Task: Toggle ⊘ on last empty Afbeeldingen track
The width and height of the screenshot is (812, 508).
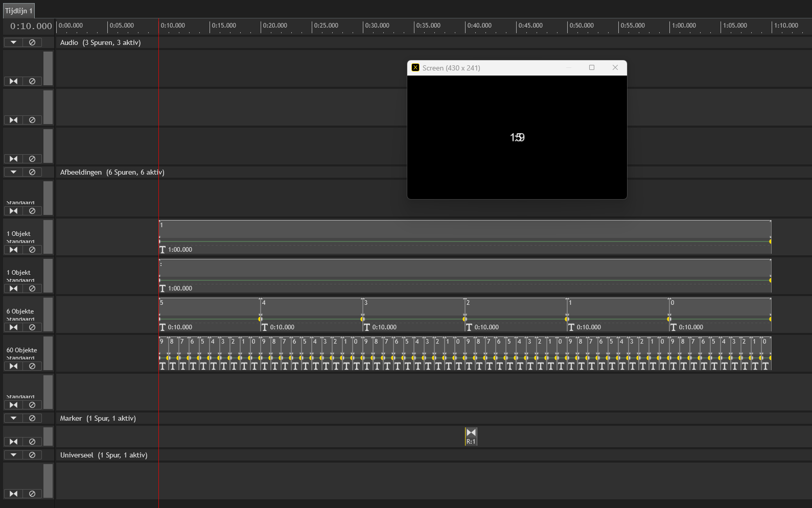Action: tap(32, 405)
